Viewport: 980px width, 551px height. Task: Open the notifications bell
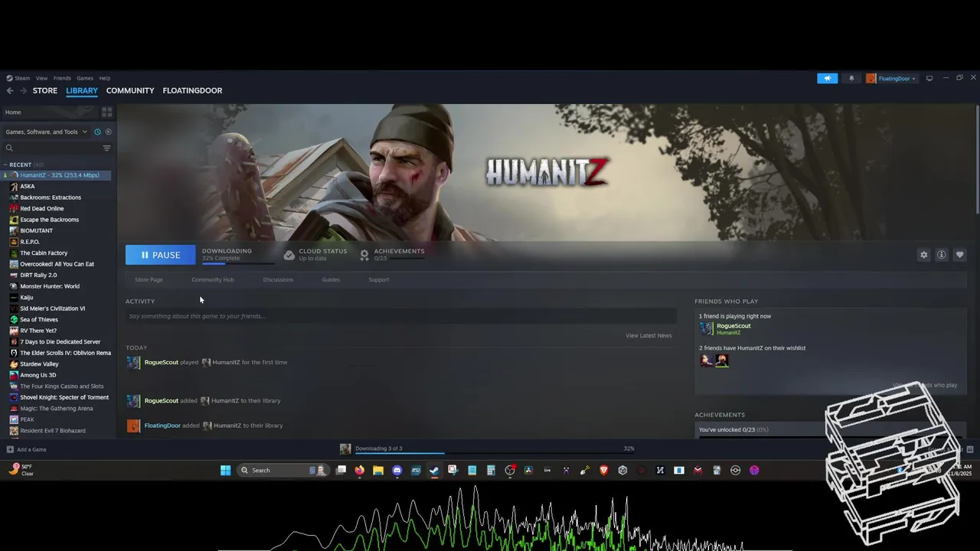click(x=851, y=78)
